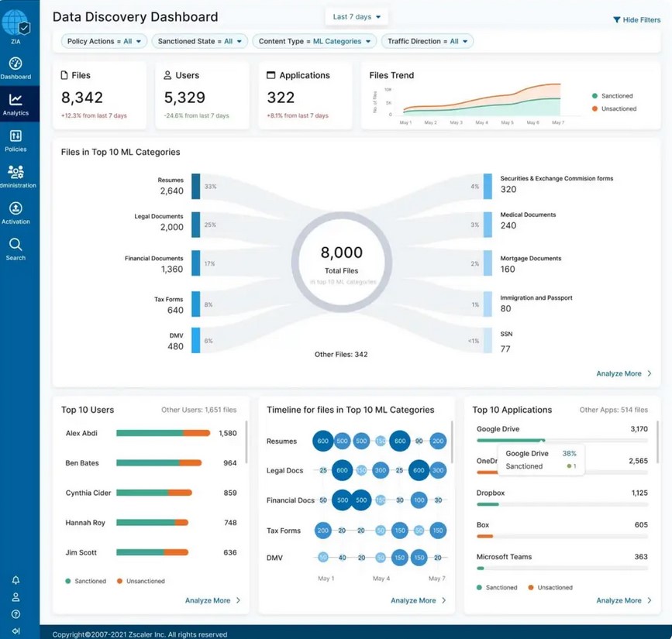Click the Microsoft Teams progress bar
Image resolution: width=672 pixels, height=639 pixels.
[x=562, y=569]
